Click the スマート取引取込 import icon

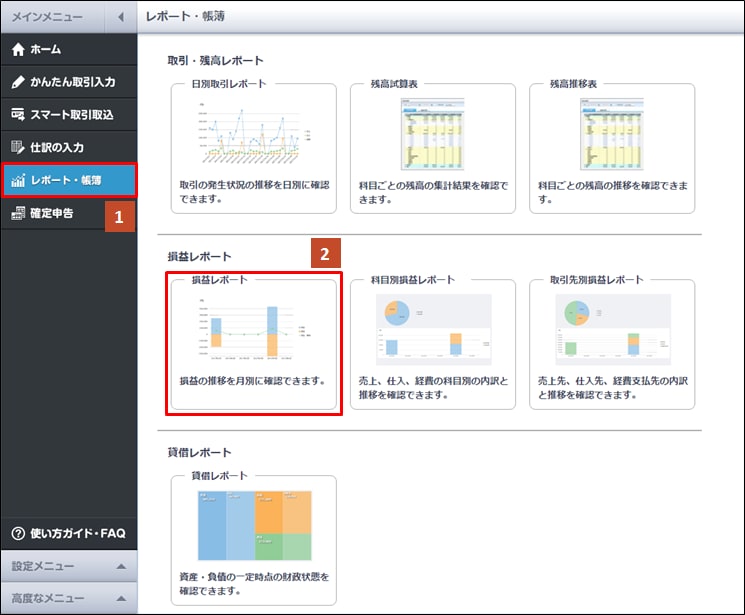pyautogui.click(x=17, y=115)
